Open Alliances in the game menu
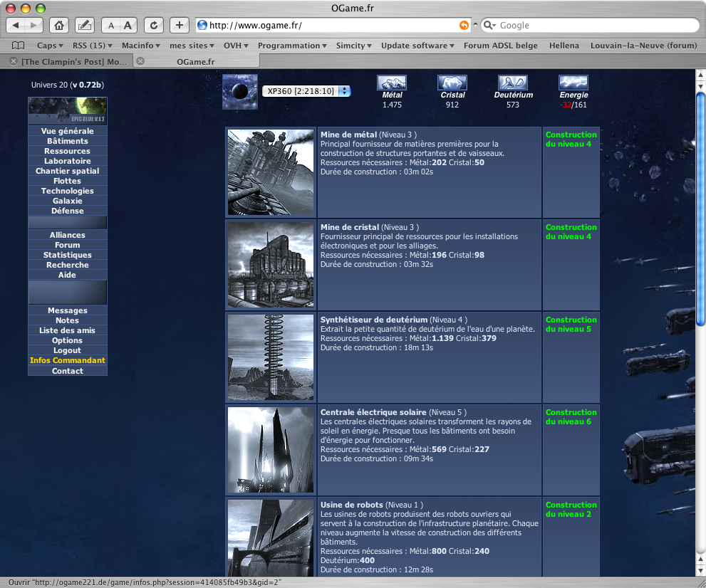 tap(68, 235)
